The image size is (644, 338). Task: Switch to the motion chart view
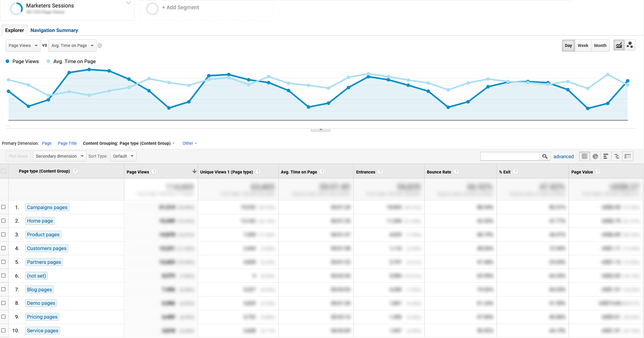[x=630, y=45]
